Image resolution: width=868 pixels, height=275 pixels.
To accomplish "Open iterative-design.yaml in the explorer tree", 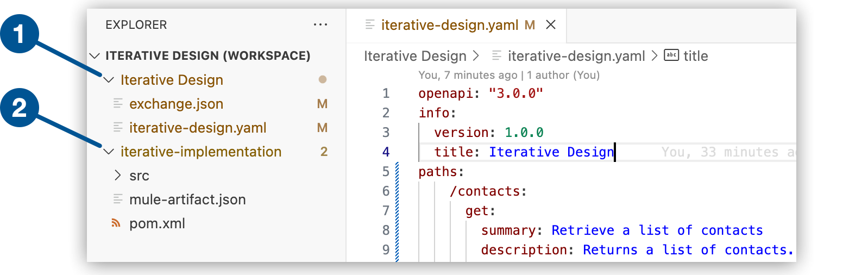I will pos(198,128).
